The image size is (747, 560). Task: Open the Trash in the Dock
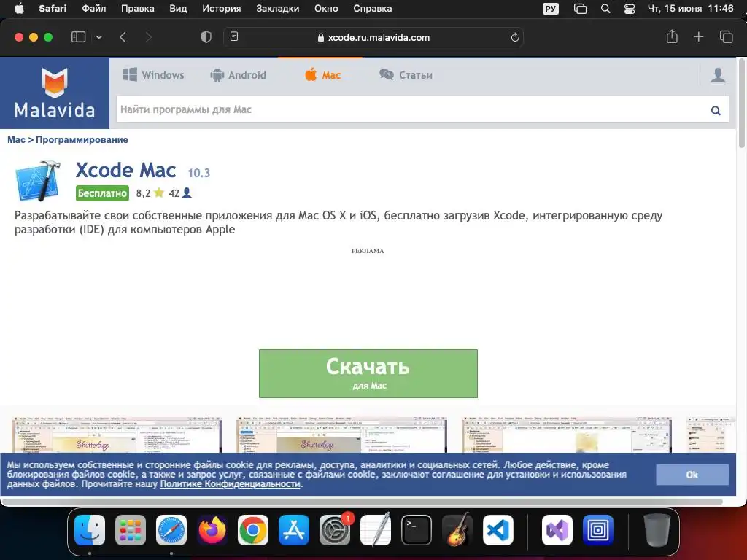click(657, 529)
